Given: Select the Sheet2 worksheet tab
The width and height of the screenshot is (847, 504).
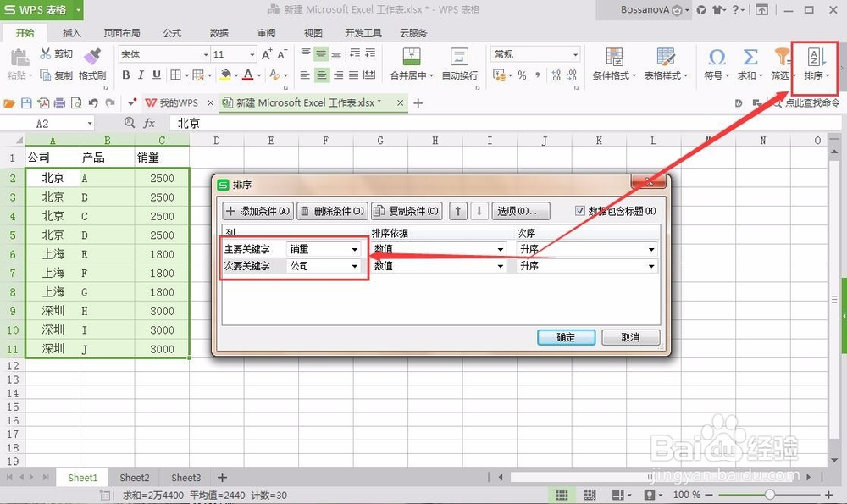Looking at the screenshot, I should coord(134,477).
